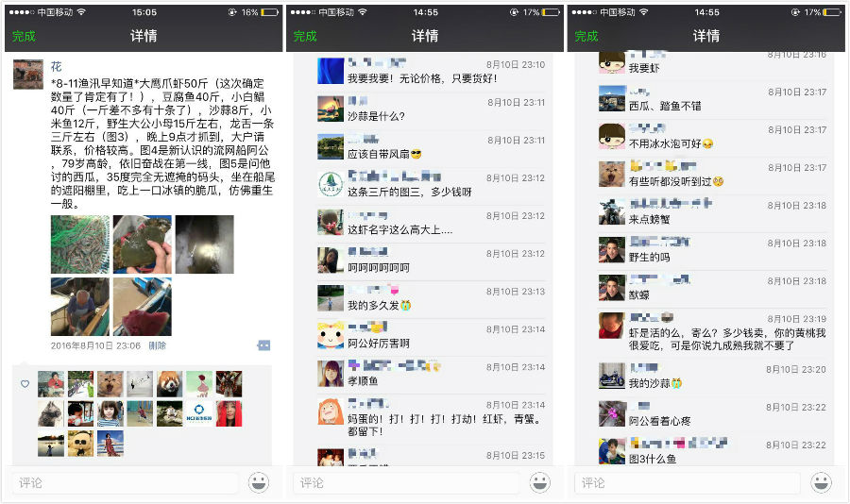Image resolution: width=850 pixels, height=504 pixels.
Task: Tap the emoji smiley button in the left screen
Action: point(259,482)
